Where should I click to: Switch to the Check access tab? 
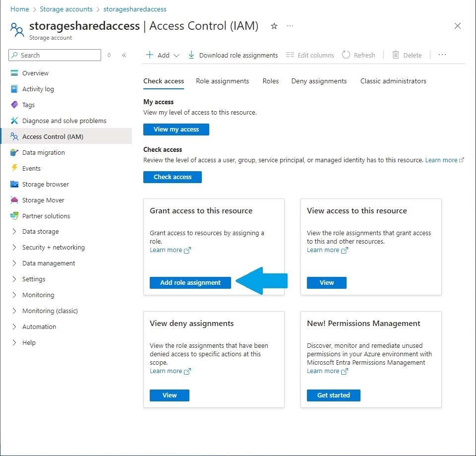coord(164,81)
